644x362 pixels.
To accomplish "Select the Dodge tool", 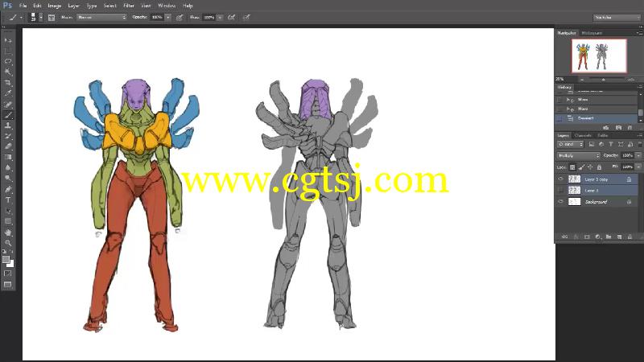I will 8,179.
